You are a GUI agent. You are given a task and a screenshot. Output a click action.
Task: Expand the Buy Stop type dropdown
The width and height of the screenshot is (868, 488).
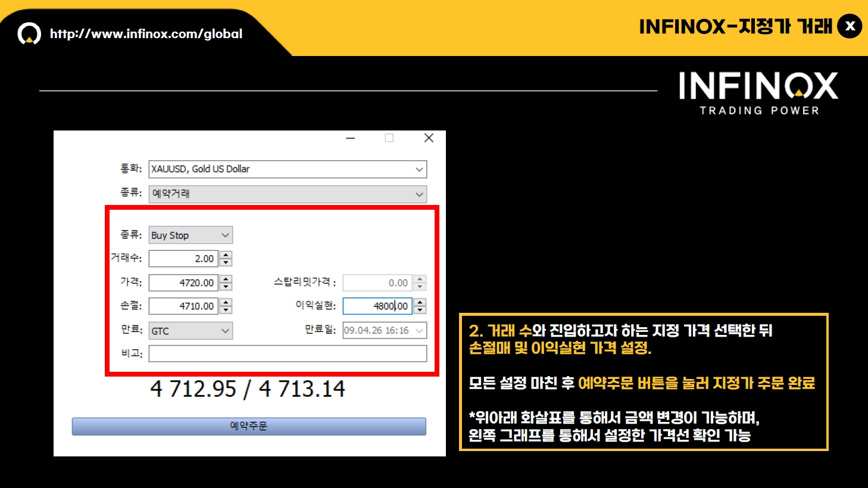pyautogui.click(x=191, y=235)
